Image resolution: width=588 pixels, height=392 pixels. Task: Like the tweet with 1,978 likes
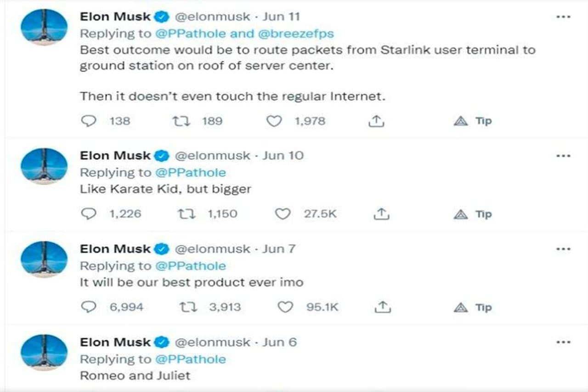tap(274, 121)
